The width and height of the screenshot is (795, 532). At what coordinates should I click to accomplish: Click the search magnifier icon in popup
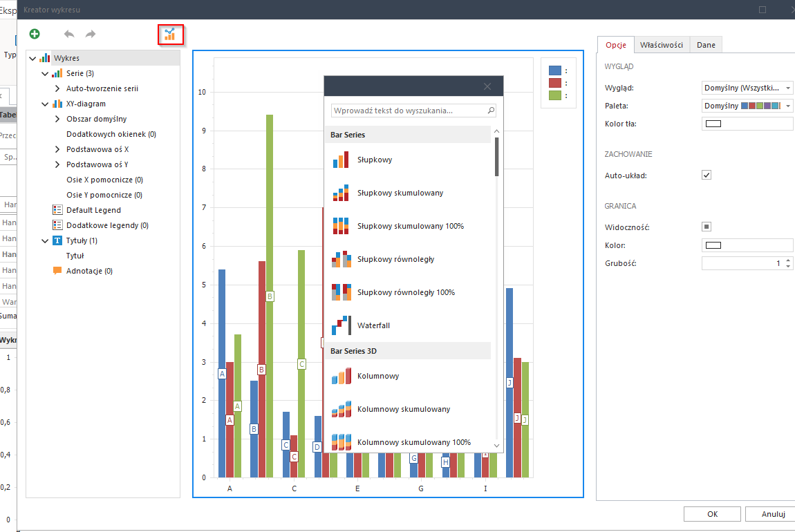click(491, 111)
